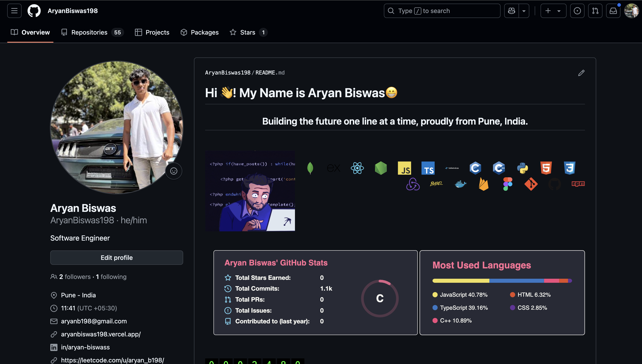Open the Copilot chat icon
Image resolution: width=642 pixels, height=364 pixels.
pos(512,11)
